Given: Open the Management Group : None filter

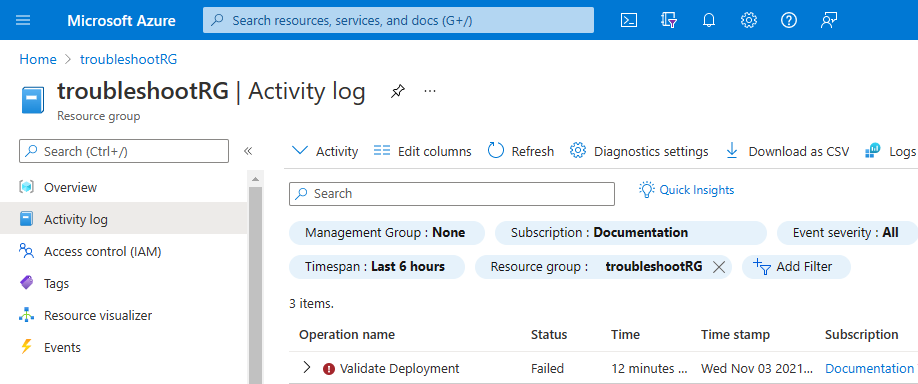Looking at the screenshot, I should (387, 232).
